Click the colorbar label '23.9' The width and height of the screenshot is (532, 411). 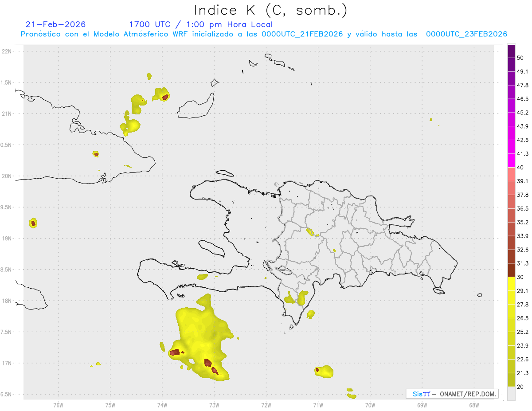click(x=523, y=346)
